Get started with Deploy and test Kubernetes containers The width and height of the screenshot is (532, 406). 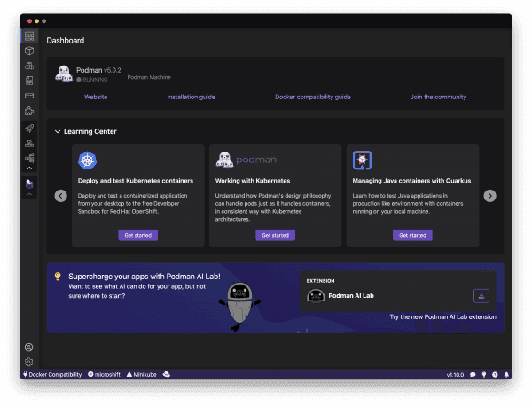tap(137, 235)
